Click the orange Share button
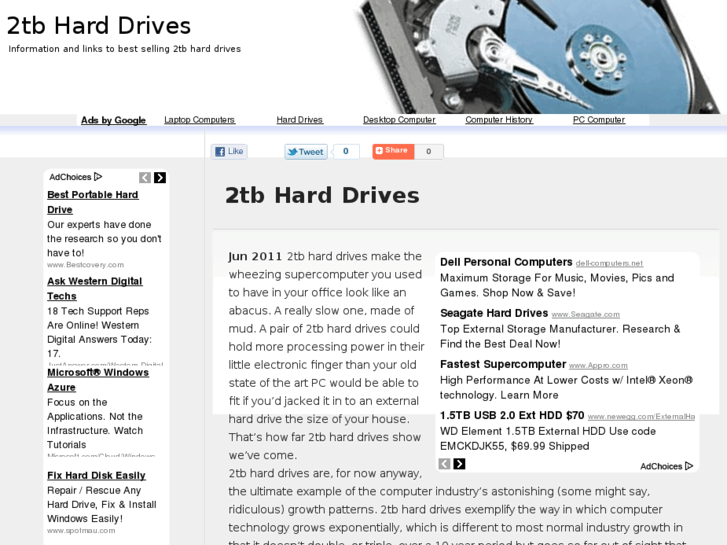The image size is (727, 545). (393, 151)
